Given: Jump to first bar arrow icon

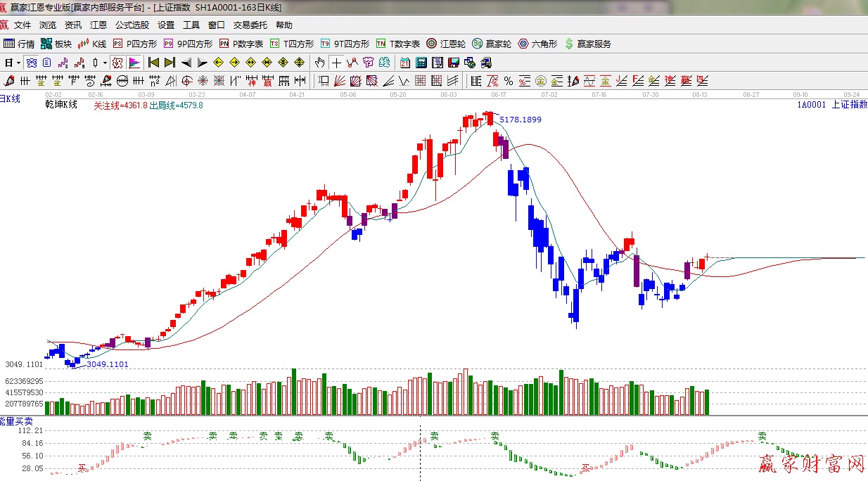Looking at the screenshot, I should (x=153, y=63).
